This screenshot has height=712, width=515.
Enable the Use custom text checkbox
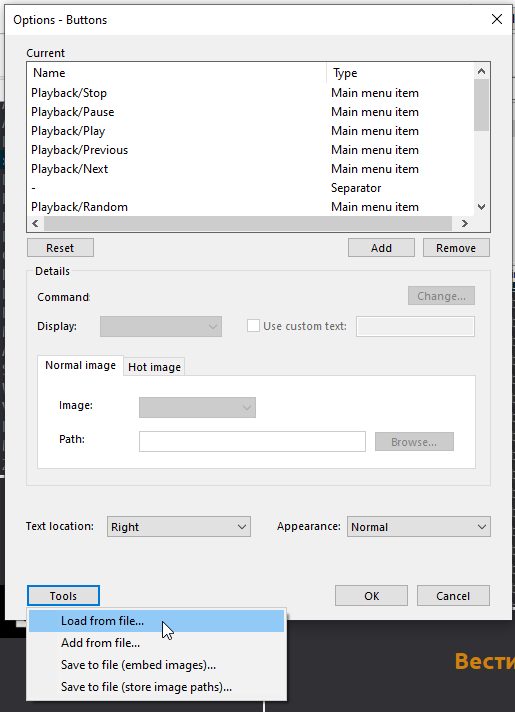253,326
